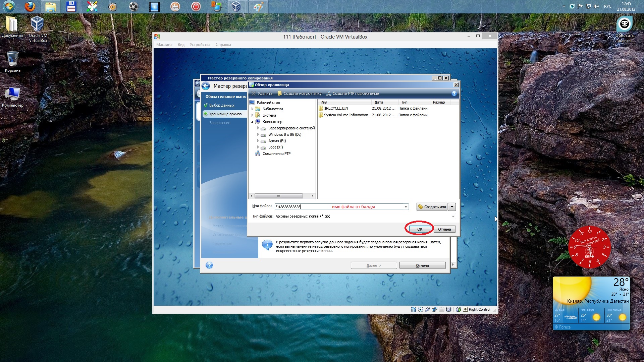Switch to VirtualBox cube taskbar icon
Image resolution: width=644 pixels, height=362 pixels.
(236, 6)
